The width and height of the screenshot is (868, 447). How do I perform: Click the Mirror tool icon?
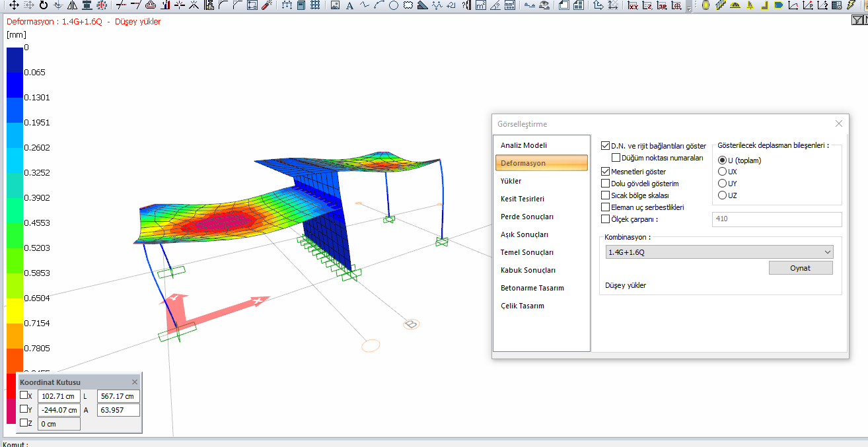click(72, 6)
